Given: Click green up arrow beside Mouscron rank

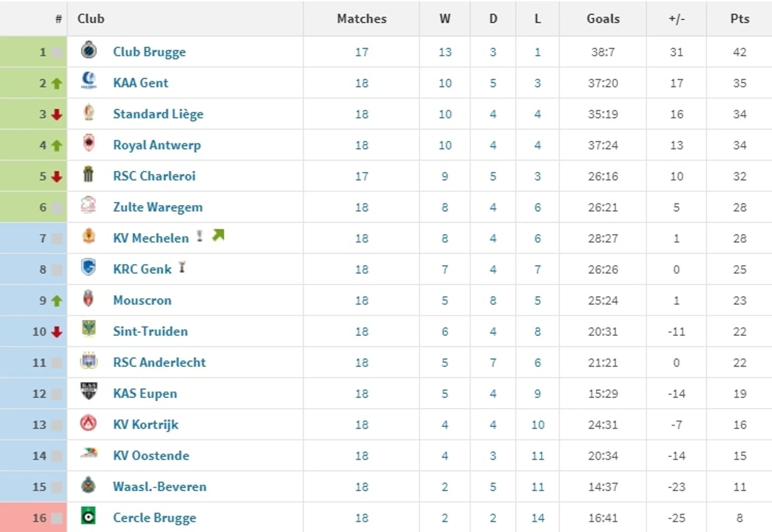Looking at the screenshot, I should click(57, 301).
